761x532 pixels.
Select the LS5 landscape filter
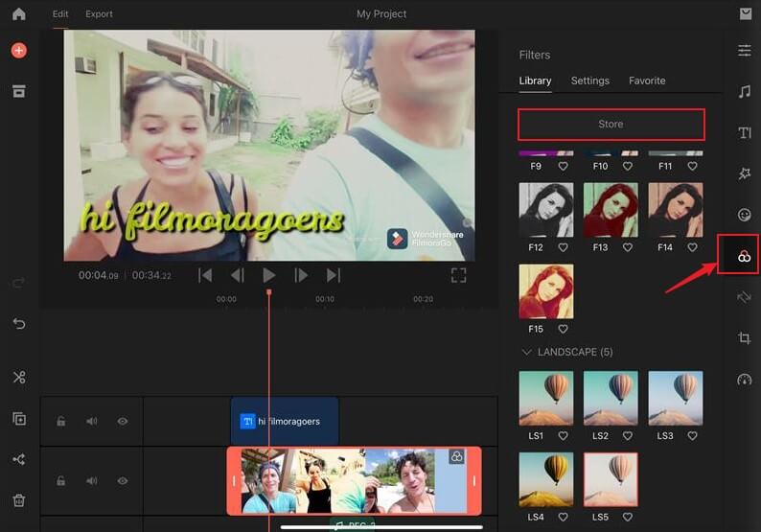(611, 479)
